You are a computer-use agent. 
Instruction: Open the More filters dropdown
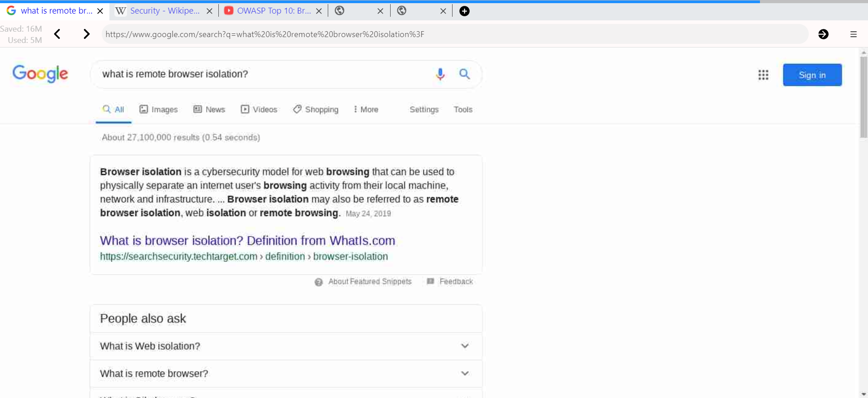click(x=366, y=109)
